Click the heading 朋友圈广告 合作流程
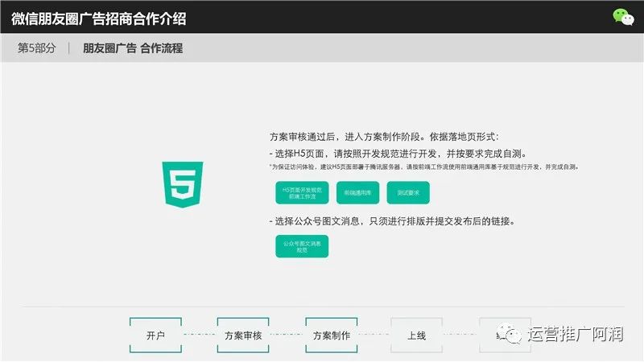 click(x=133, y=48)
